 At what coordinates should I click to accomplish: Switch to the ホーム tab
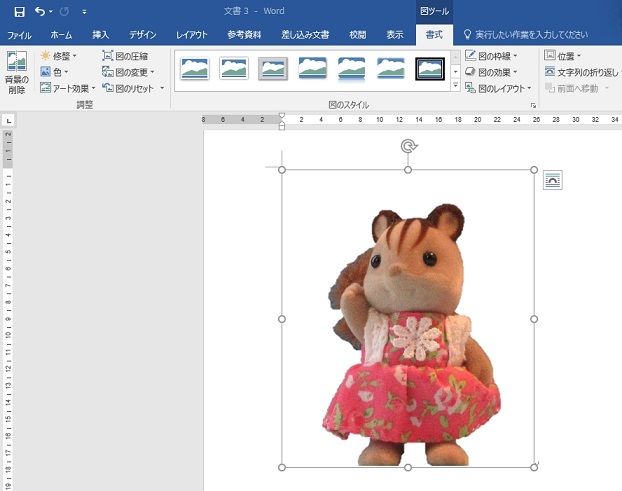(x=61, y=35)
